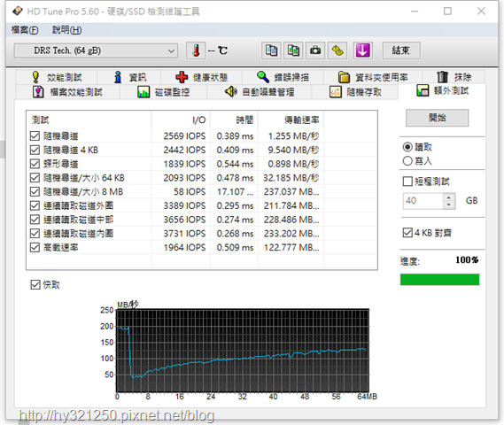This screenshot has height=425, width=504.
Task: Switch to the 效能測試 tab
Action: coord(57,77)
